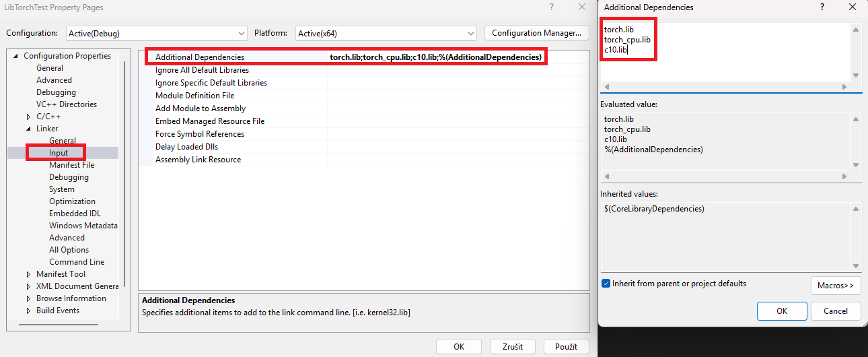The image size is (868, 357).
Task: Select System under Linker
Action: [62, 189]
